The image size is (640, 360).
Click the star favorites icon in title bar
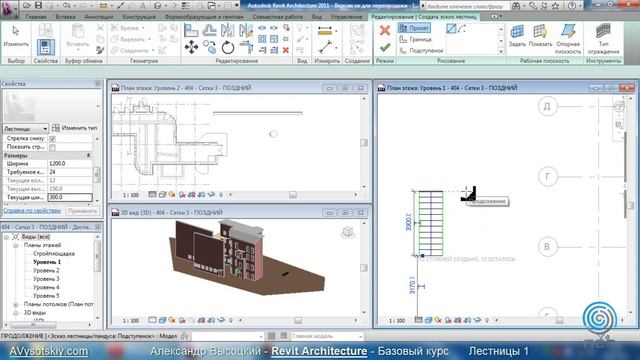[x=555, y=6]
